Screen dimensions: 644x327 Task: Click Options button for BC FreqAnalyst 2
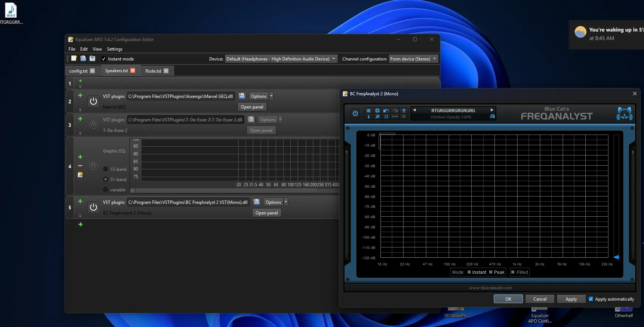[273, 202]
